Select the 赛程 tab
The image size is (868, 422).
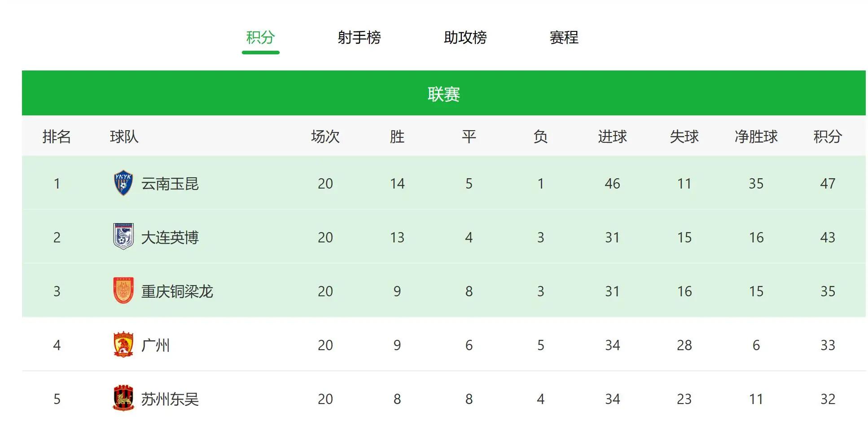(564, 37)
